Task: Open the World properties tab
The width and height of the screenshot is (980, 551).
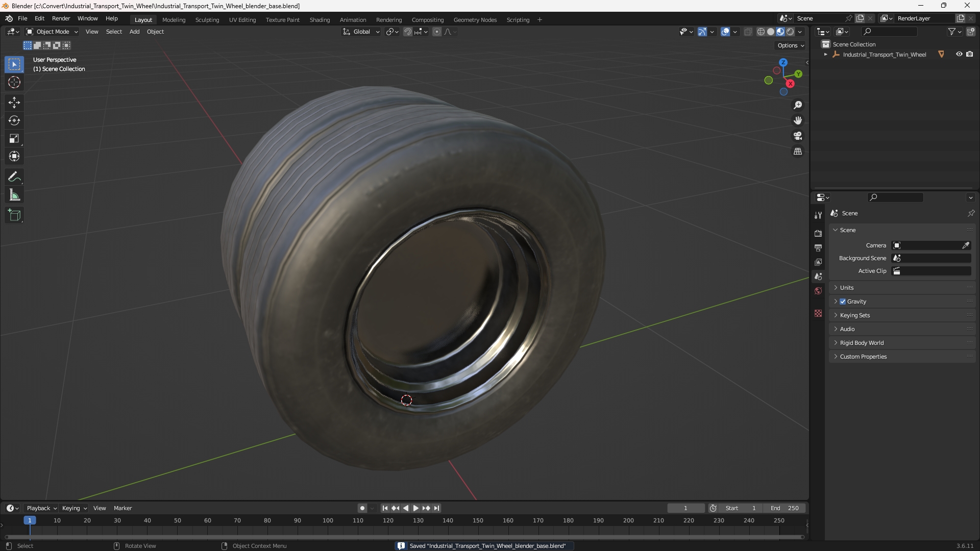Action: [x=818, y=291]
